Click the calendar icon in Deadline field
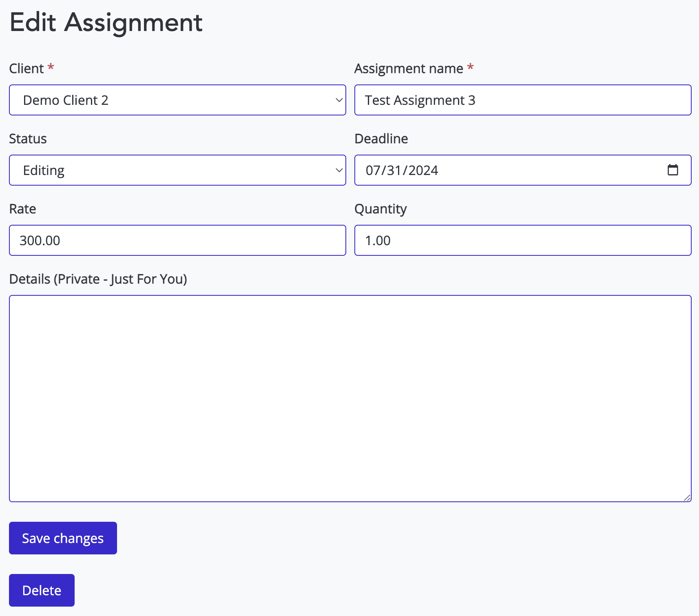 tap(672, 170)
